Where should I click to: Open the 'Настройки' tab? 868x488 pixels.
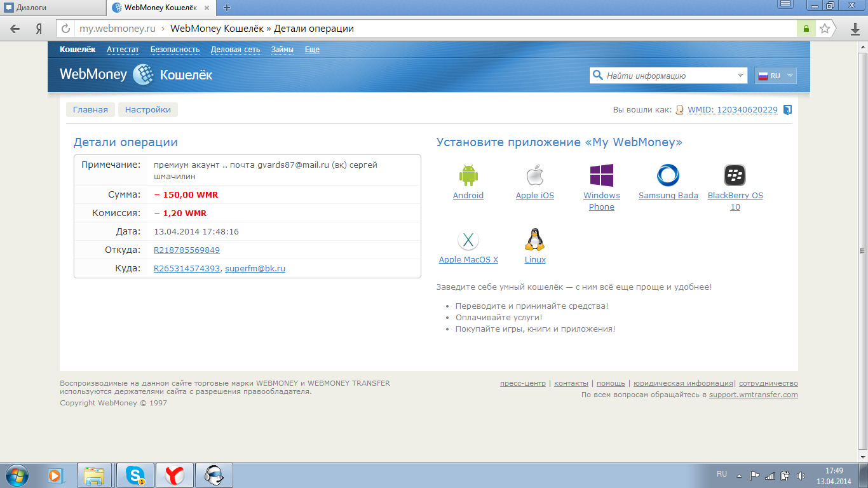[x=148, y=109]
